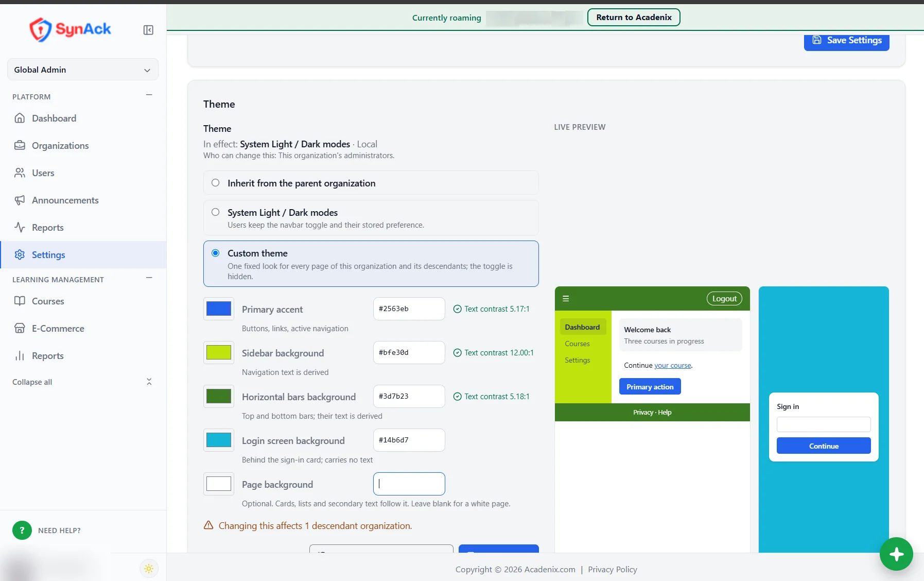
Task: Open Announcements page
Action: pyautogui.click(x=82, y=200)
